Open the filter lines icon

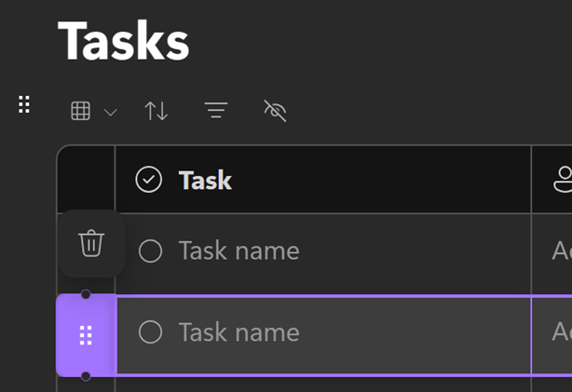tap(216, 112)
